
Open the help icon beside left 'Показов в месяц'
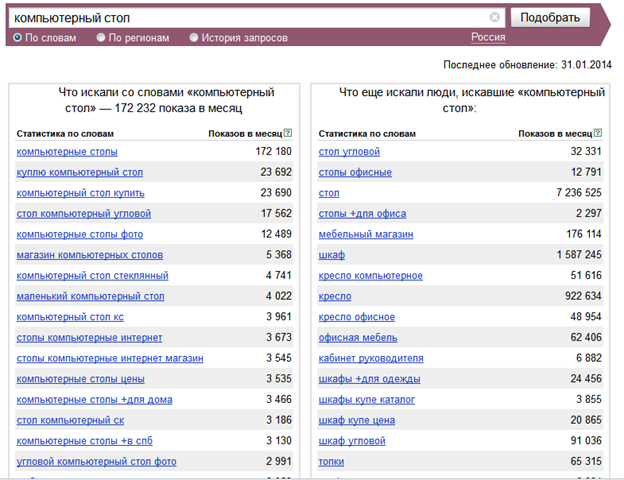coord(288,133)
